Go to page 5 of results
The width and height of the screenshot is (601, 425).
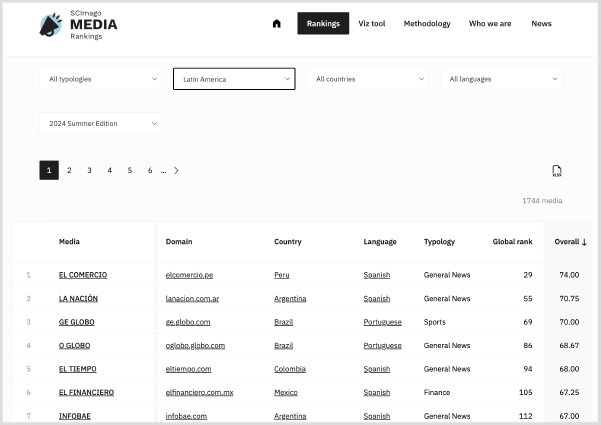tap(130, 170)
